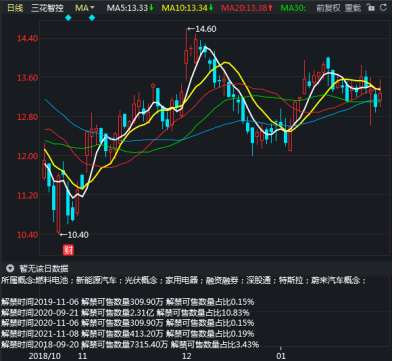The width and height of the screenshot is (393, 361).
Task: Click the green MA30 indicator label
Action: click(294, 8)
